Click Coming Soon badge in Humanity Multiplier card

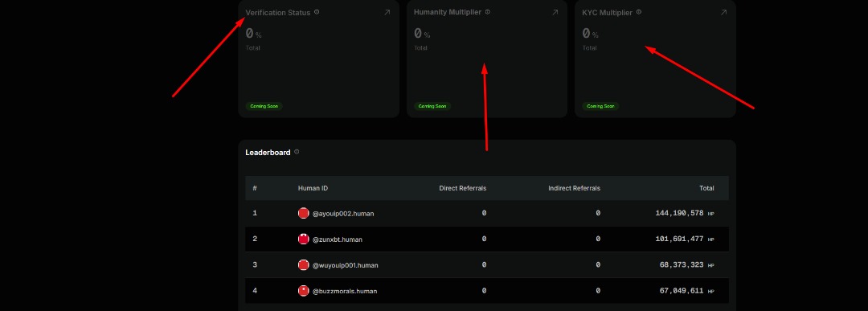coord(432,106)
